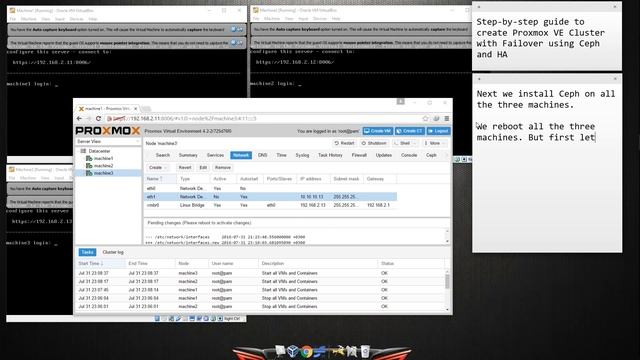The image size is (640, 360).
Task: Select the Network tab
Action: pos(241,155)
